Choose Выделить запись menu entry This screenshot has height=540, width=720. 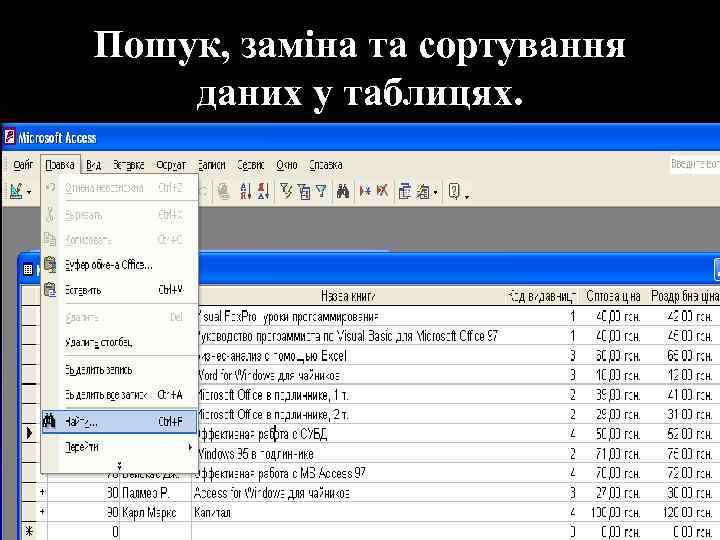pyautogui.click(x=119, y=370)
